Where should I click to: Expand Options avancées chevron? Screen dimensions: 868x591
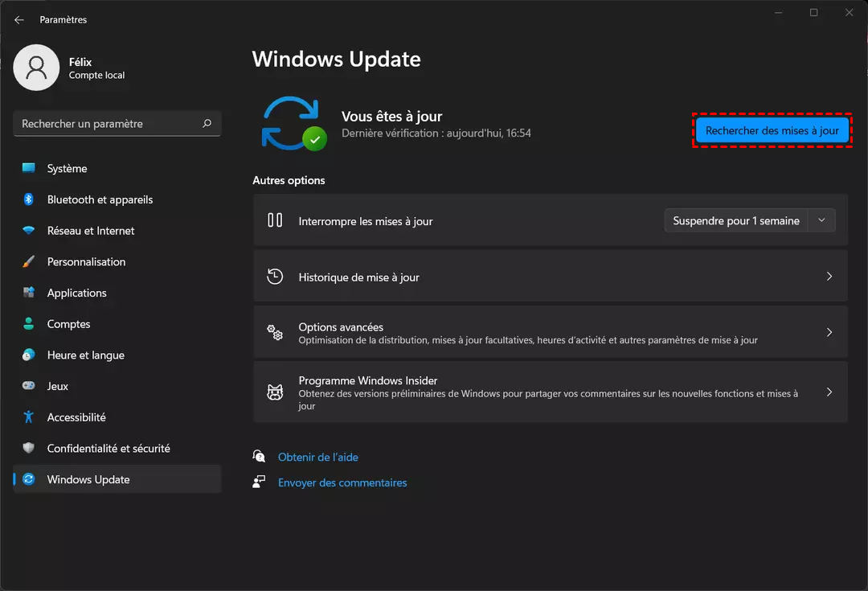(829, 332)
